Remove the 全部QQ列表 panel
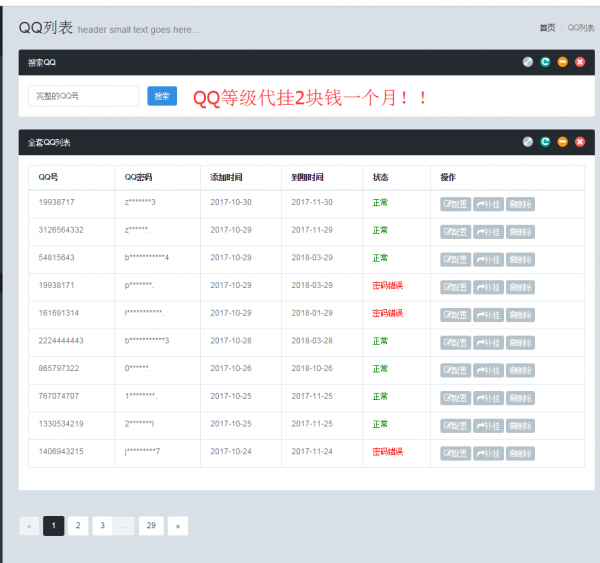The image size is (600, 563). 580,142
